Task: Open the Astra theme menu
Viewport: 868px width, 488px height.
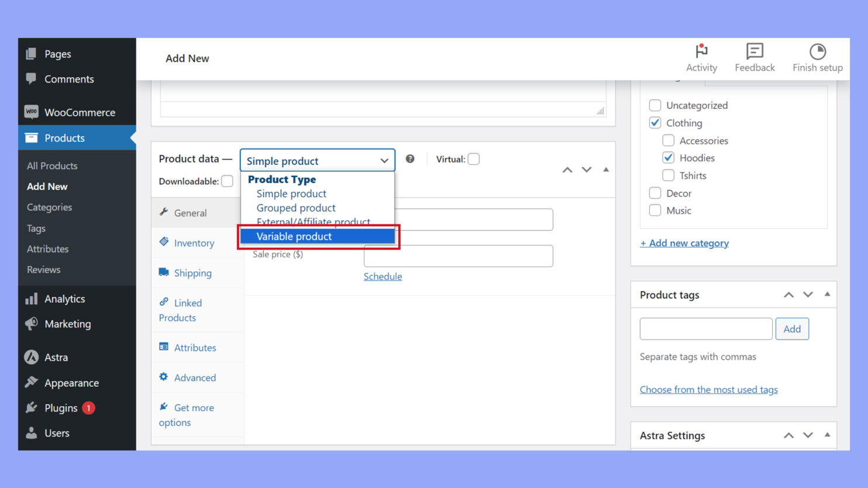Action: 57,357
